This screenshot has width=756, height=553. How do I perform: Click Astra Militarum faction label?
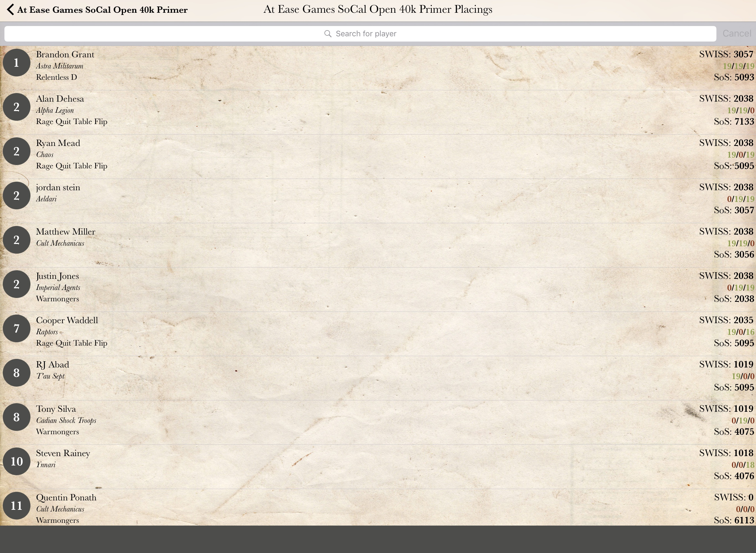click(60, 66)
